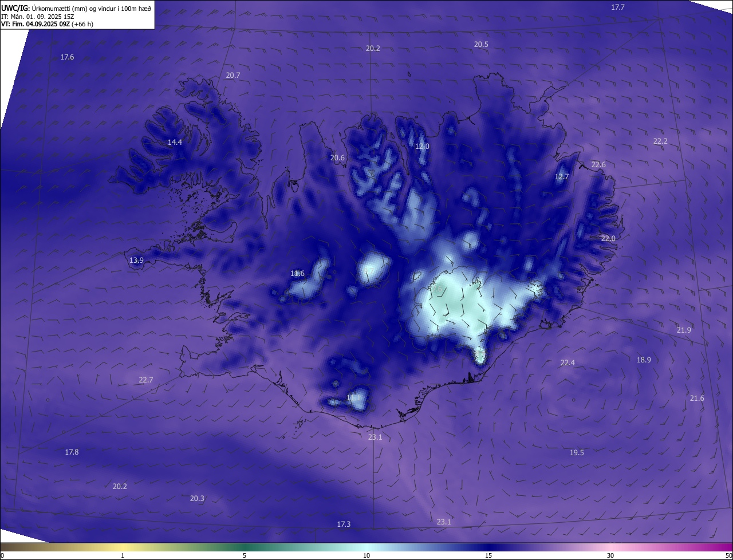Select the 20.5 value label
The image size is (733, 560).
(481, 45)
